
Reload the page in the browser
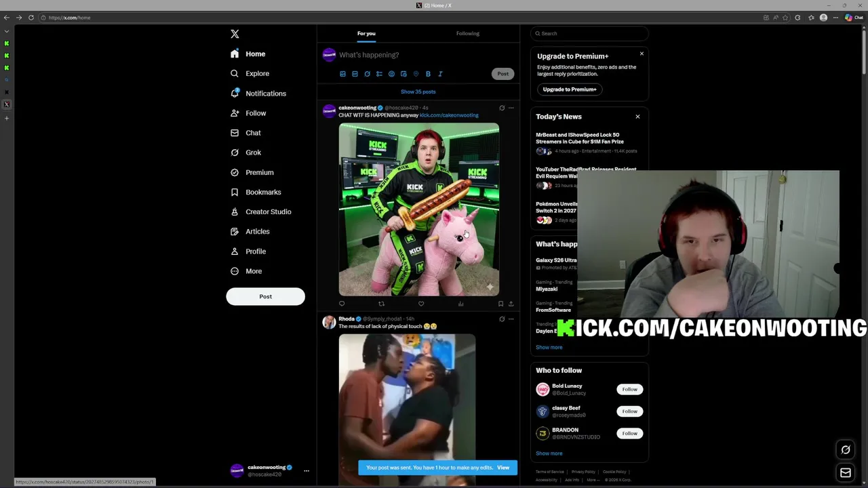tap(31, 18)
